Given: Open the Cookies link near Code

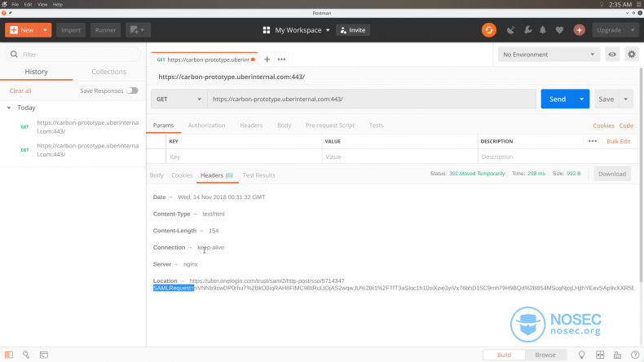Looking at the screenshot, I should [x=603, y=126].
